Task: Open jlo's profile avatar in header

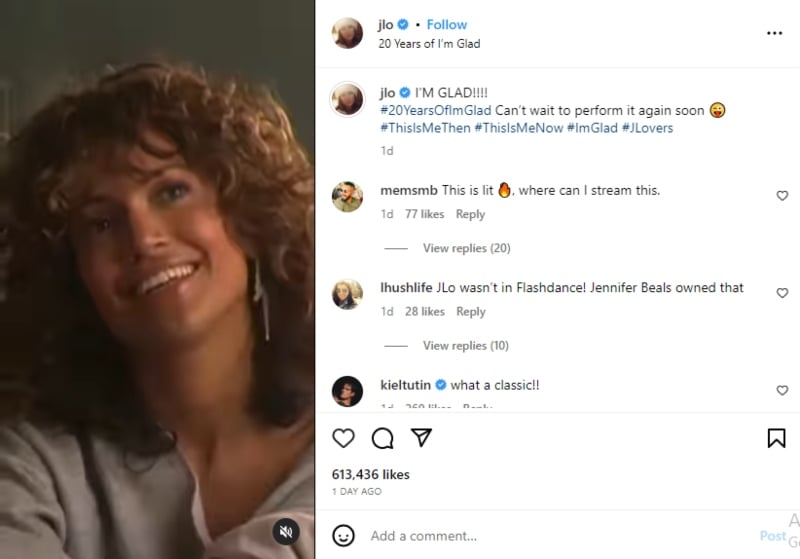Action: coord(347,33)
